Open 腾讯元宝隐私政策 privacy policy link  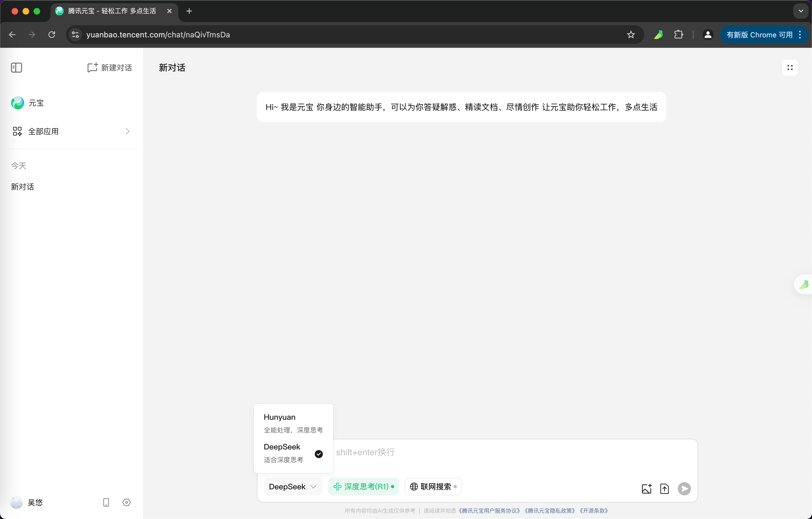tap(550, 510)
